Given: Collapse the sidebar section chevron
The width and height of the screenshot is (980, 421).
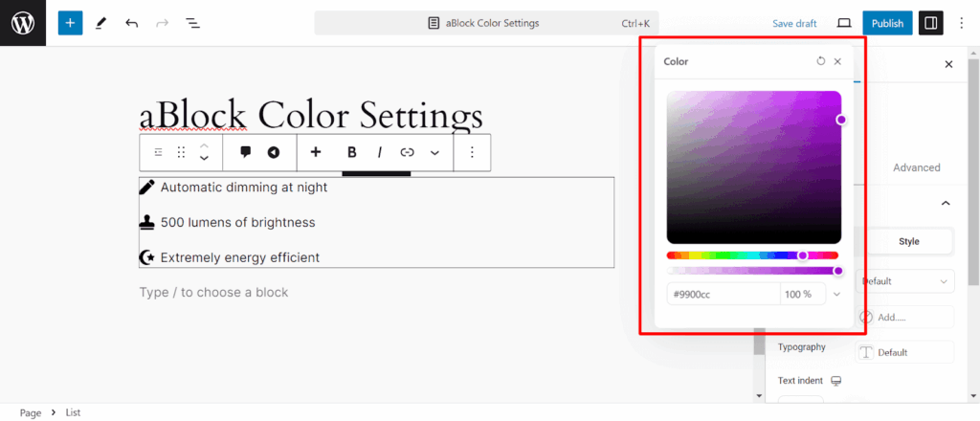Looking at the screenshot, I should [946, 203].
